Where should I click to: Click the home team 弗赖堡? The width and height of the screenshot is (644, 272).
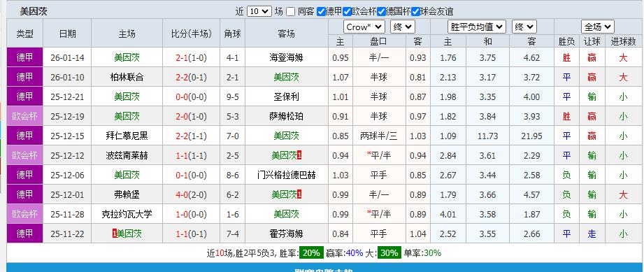(127, 195)
